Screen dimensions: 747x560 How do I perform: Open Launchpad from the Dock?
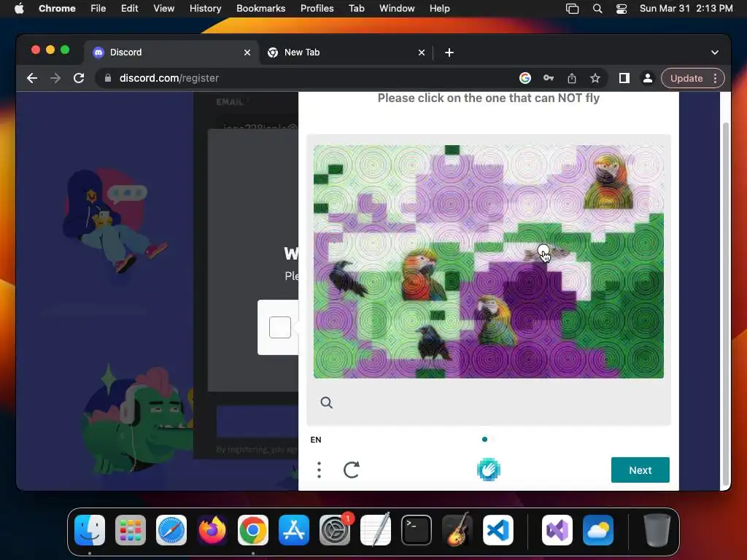point(131,530)
